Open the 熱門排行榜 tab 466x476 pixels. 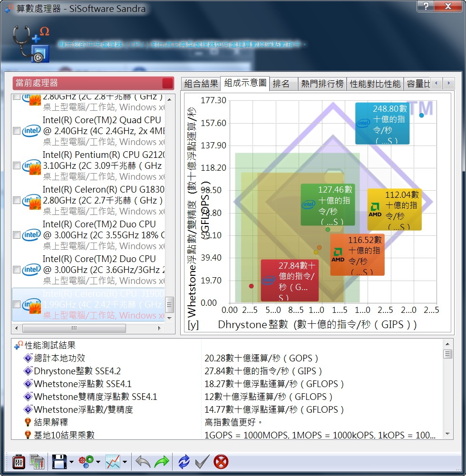(322, 84)
